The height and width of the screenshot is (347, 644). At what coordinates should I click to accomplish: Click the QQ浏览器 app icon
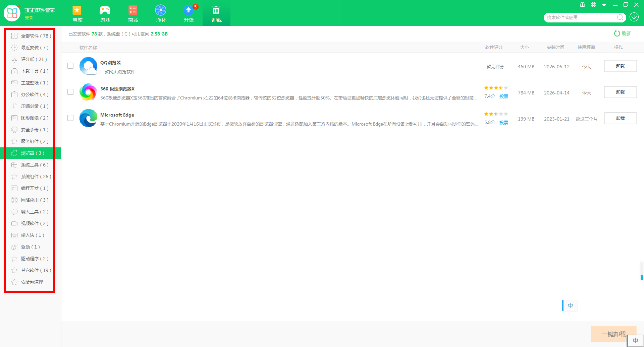[x=88, y=66]
